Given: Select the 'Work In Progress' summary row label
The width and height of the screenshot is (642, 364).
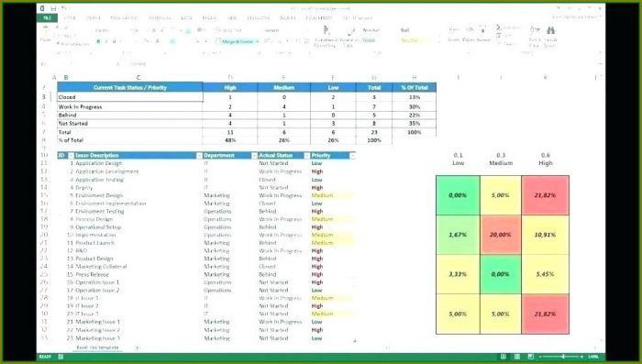Looking at the screenshot, I should click(130, 107).
